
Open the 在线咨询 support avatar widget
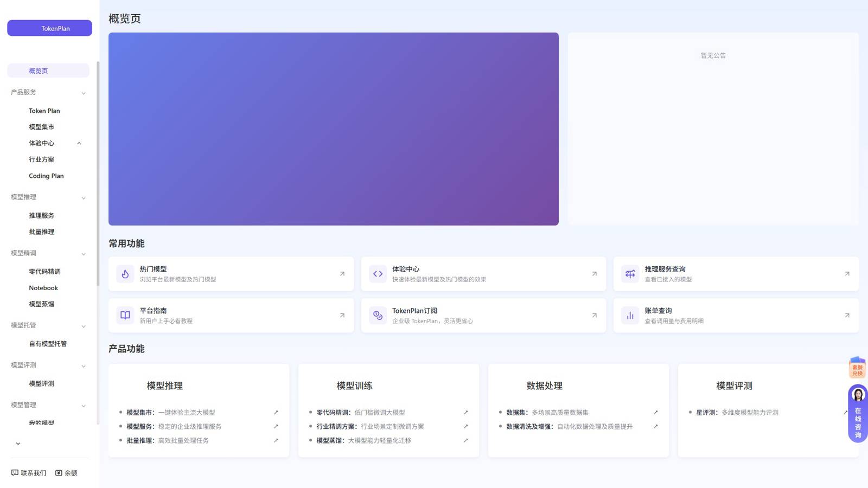tap(858, 413)
